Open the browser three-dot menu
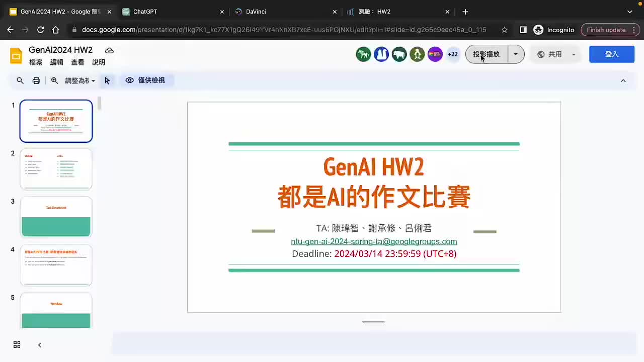This screenshot has width=644, height=362. pos(635,30)
